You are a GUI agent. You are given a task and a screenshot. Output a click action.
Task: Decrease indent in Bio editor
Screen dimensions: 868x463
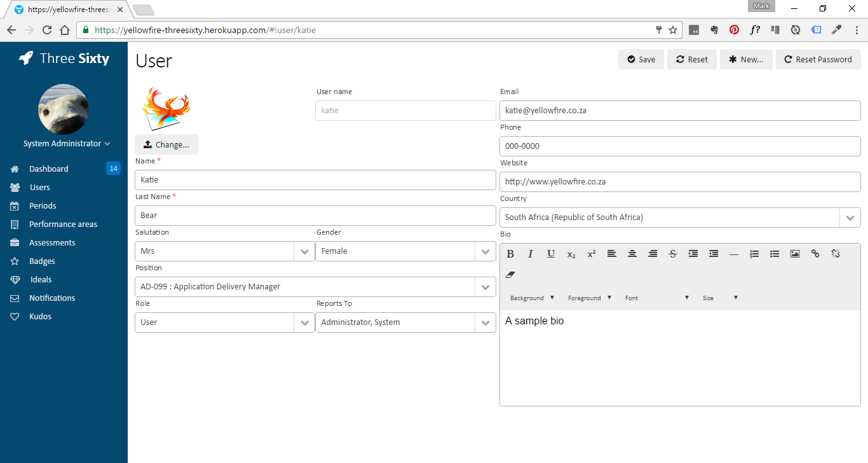tap(714, 254)
